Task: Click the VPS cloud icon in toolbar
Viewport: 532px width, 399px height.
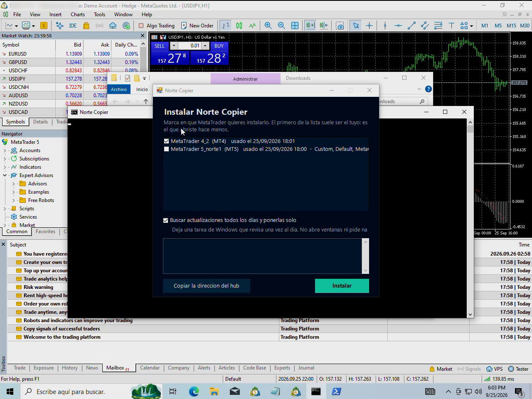Action: (x=113, y=25)
